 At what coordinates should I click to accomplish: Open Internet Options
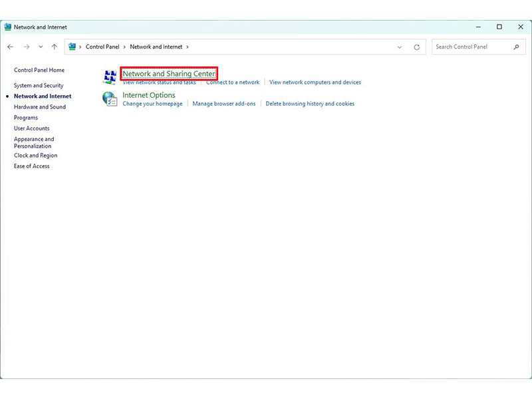click(148, 95)
